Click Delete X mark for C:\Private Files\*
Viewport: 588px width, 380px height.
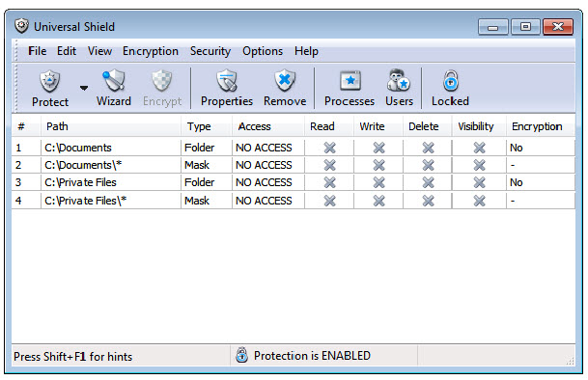tap(428, 201)
